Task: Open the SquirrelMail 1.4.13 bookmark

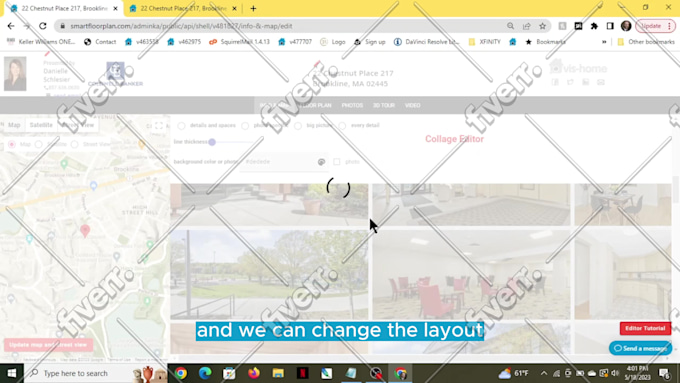Action: [239, 42]
